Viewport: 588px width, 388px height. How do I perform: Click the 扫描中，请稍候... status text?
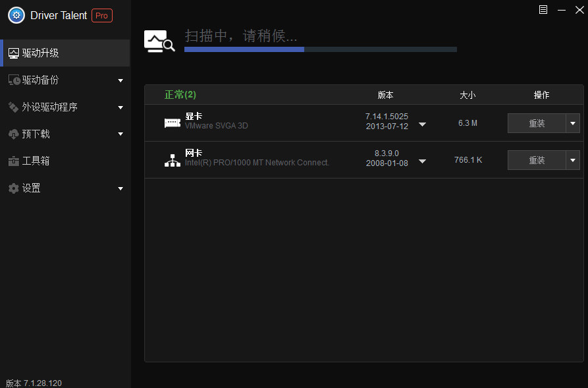241,36
